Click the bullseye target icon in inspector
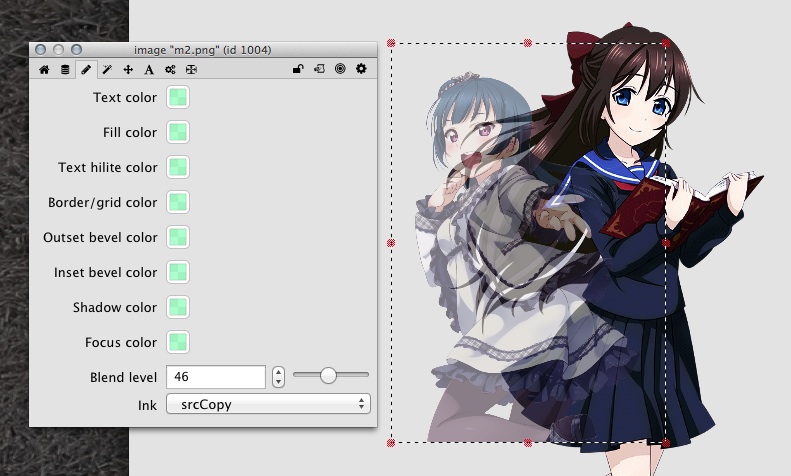Viewport: 791px width, 476px height. tap(340, 69)
